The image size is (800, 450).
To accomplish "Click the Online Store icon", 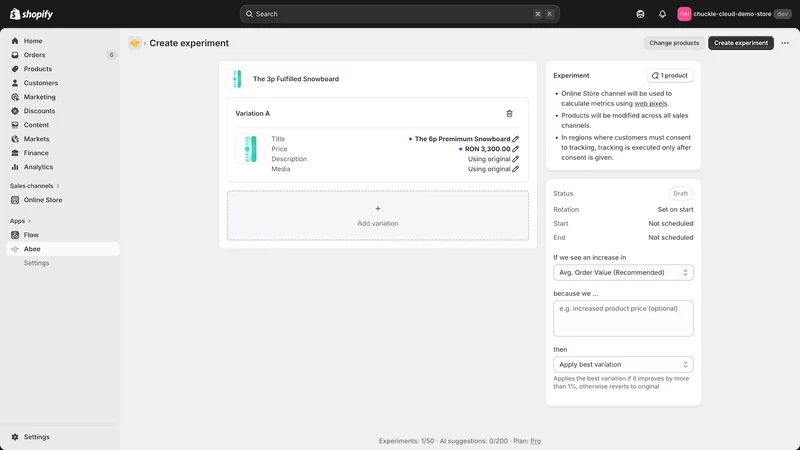I will click(x=15, y=200).
